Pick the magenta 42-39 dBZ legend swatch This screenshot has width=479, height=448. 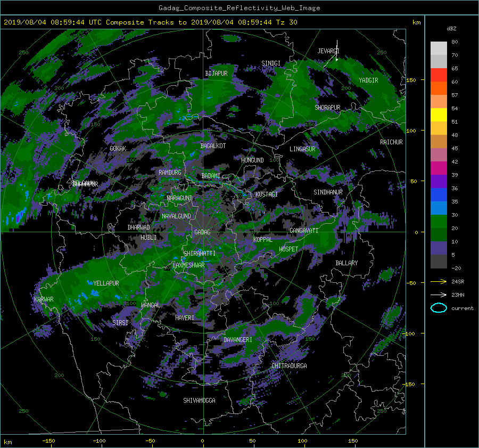[x=439, y=168]
